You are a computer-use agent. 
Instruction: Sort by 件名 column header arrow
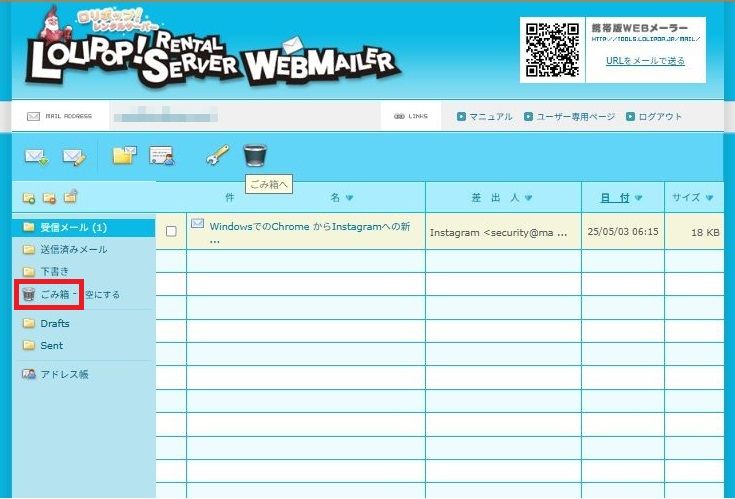point(349,197)
